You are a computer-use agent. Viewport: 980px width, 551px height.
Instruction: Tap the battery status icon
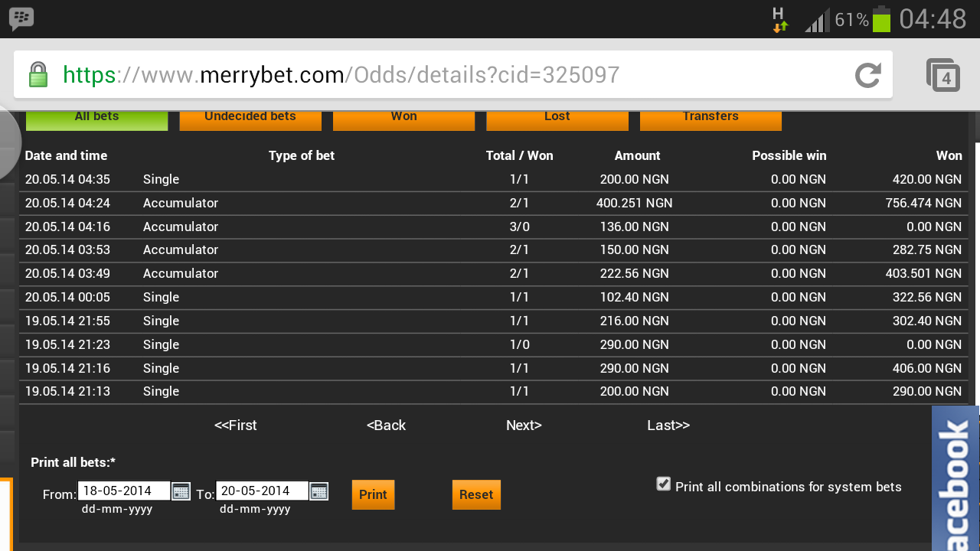point(882,19)
